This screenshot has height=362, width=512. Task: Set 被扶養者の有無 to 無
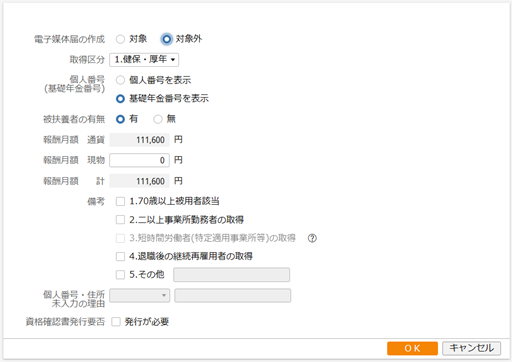[x=158, y=119]
